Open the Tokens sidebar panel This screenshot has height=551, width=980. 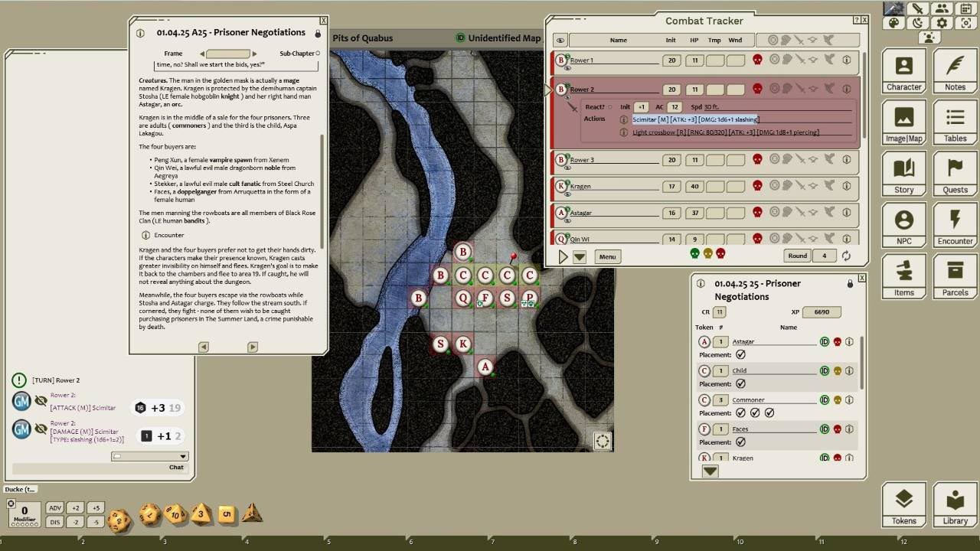click(x=904, y=505)
